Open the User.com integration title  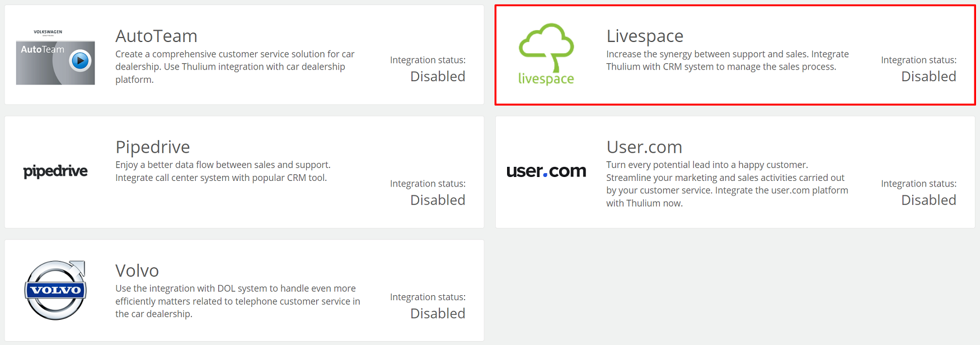point(644,147)
